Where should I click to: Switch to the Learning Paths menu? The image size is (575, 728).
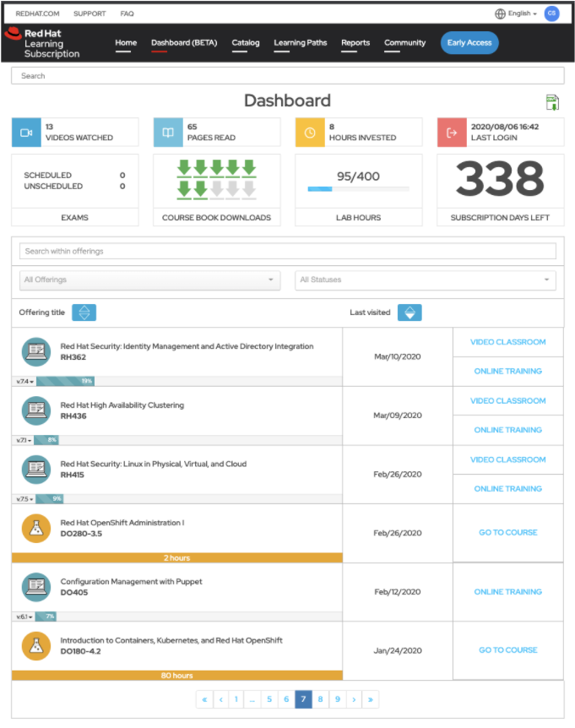pyautogui.click(x=300, y=43)
